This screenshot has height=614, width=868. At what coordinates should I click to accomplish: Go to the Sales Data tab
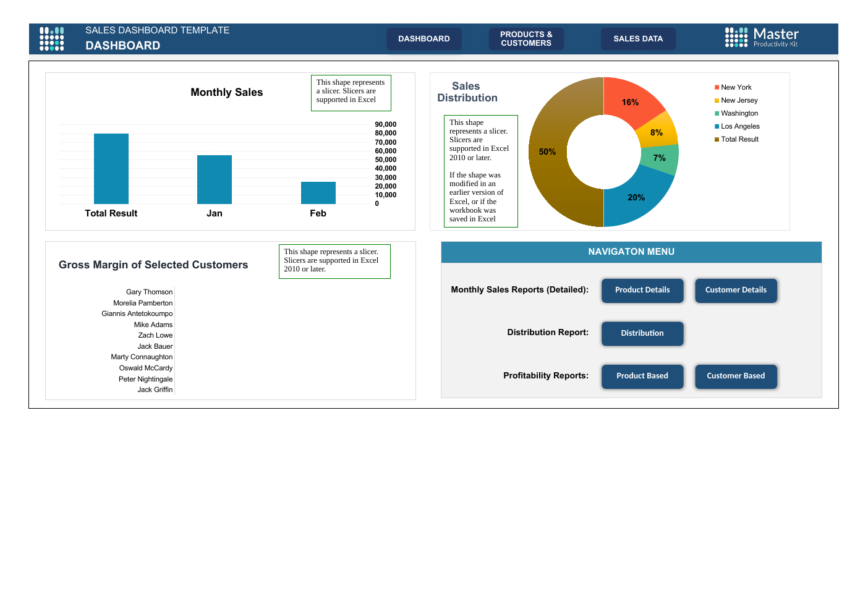click(x=638, y=39)
